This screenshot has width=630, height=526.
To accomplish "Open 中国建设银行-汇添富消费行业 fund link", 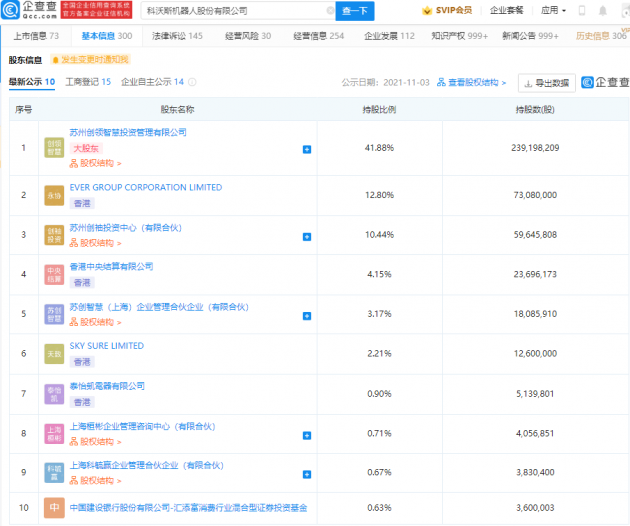I will click(x=188, y=508).
